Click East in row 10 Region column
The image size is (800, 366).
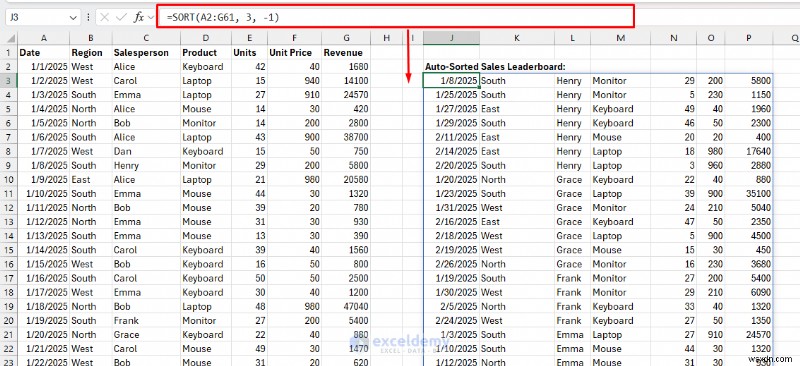tap(91, 180)
